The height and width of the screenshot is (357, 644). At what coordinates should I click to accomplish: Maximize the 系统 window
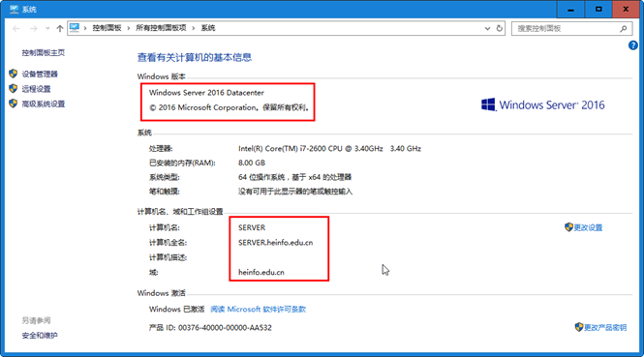(598, 9)
